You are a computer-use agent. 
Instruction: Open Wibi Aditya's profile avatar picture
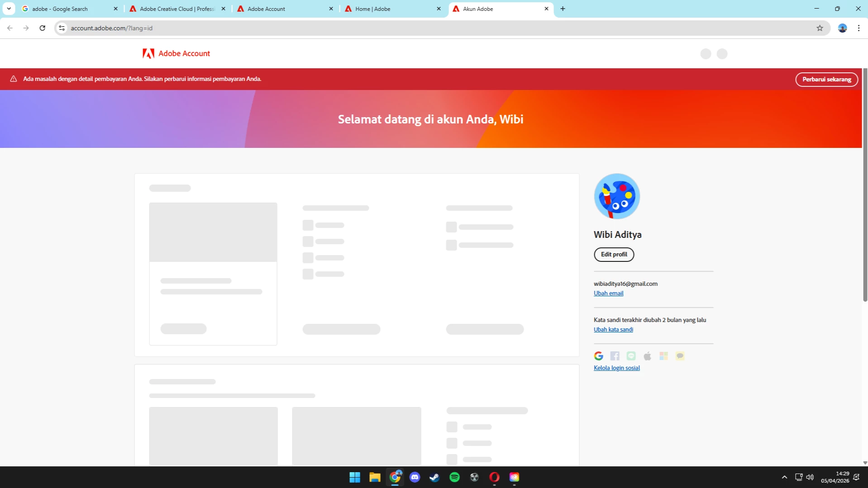click(x=616, y=196)
